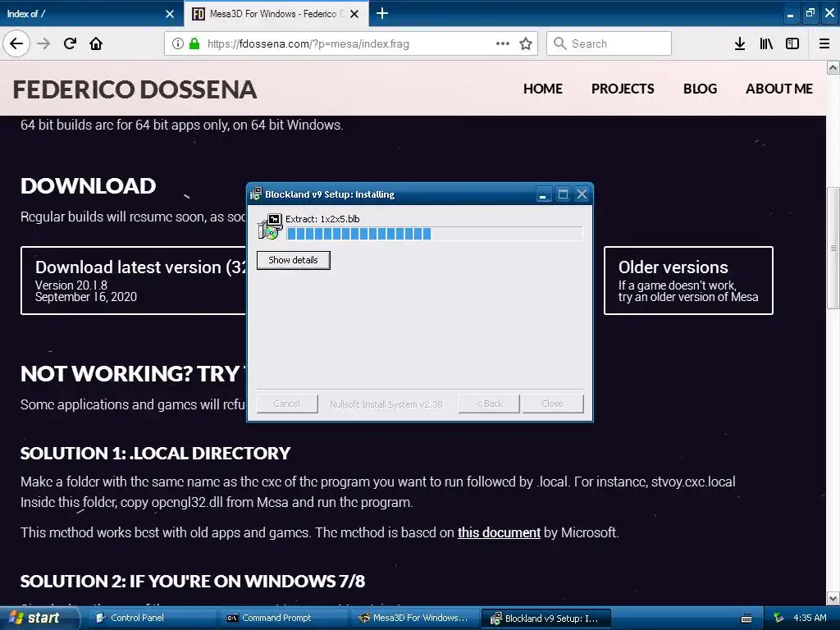The width and height of the screenshot is (840, 630).
Task: Minimize the Firefox browser window
Action: 790,14
